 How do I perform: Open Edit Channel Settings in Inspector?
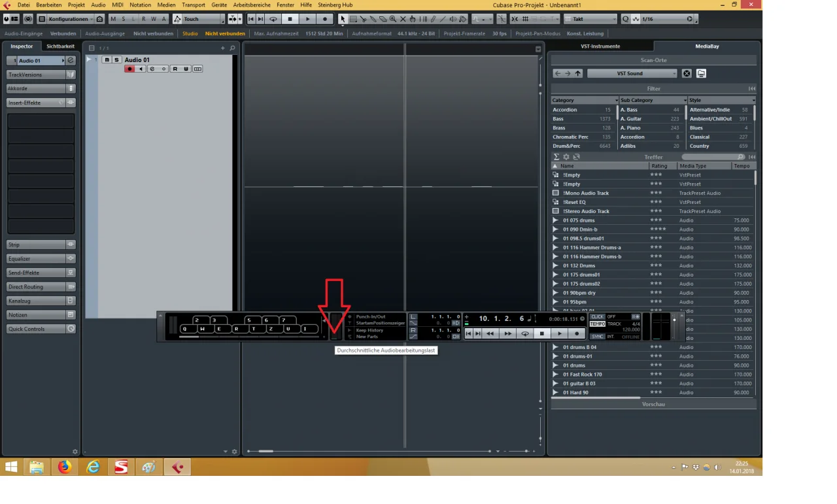tap(71, 60)
